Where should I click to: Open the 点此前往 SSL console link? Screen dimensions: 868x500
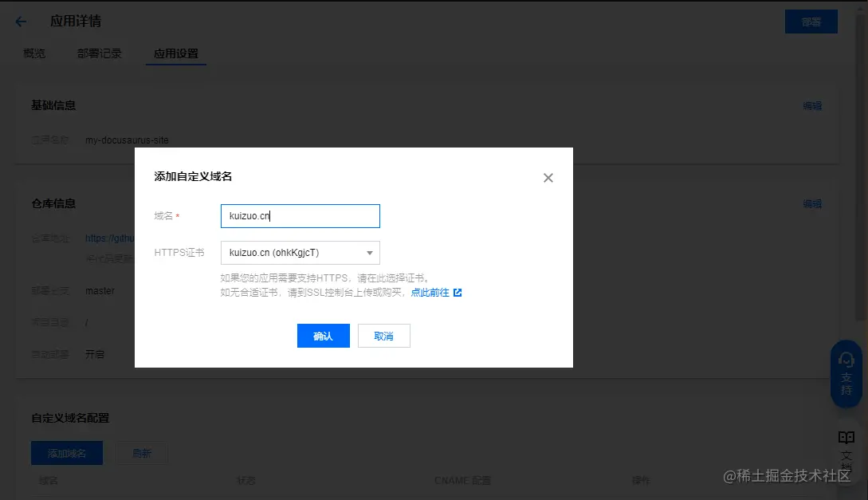pyautogui.click(x=430, y=293)
